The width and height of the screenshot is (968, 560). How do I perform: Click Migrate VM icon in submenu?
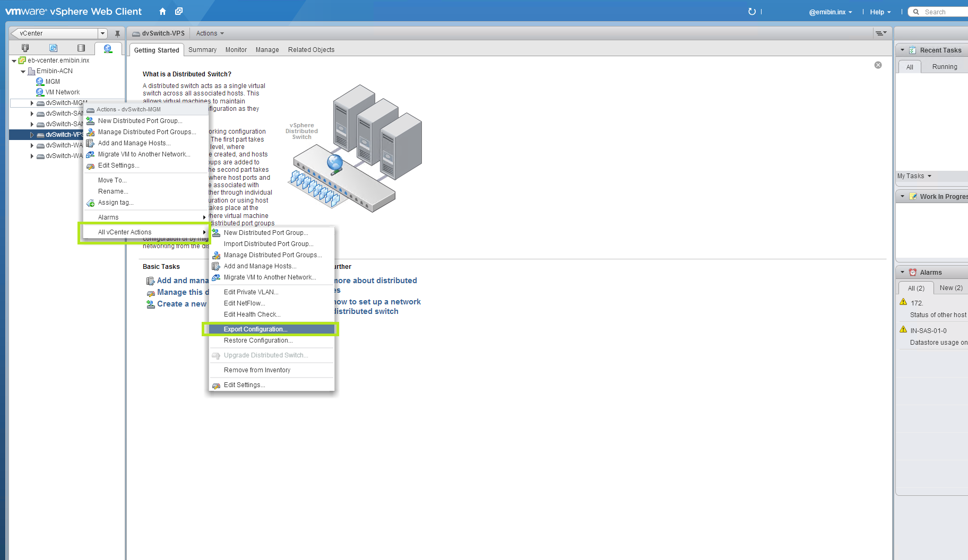(x=217, y=277)
